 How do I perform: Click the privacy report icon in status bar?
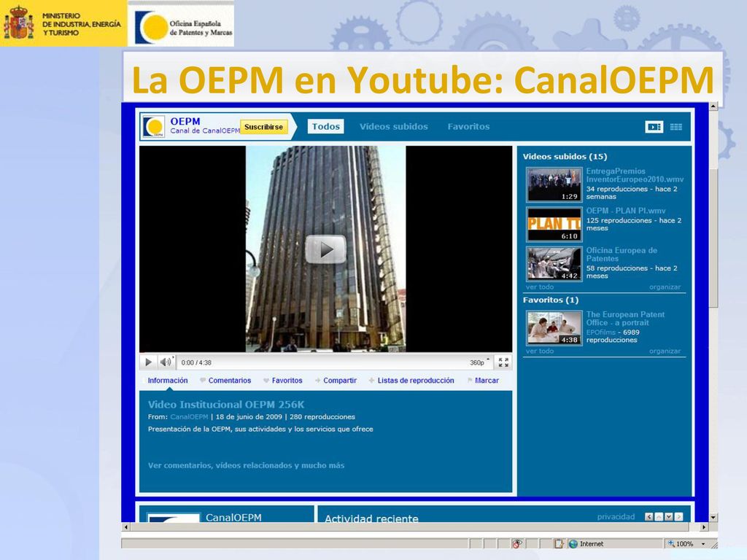click(x=517, y=544)
